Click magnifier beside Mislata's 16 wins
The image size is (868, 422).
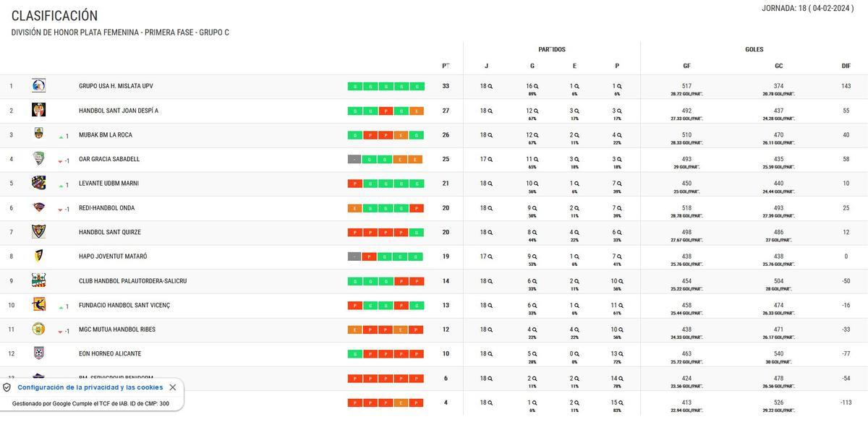click(536, 87)
